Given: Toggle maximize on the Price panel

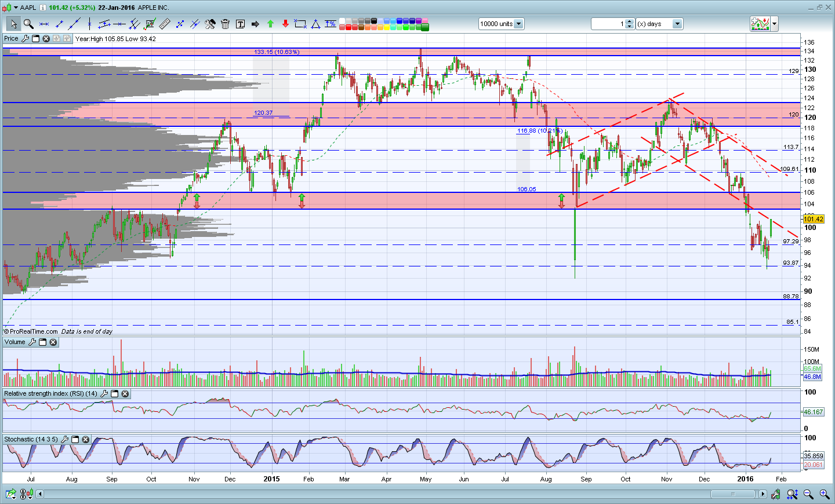Looking at the screenshot, I should (x=35, y=39).
